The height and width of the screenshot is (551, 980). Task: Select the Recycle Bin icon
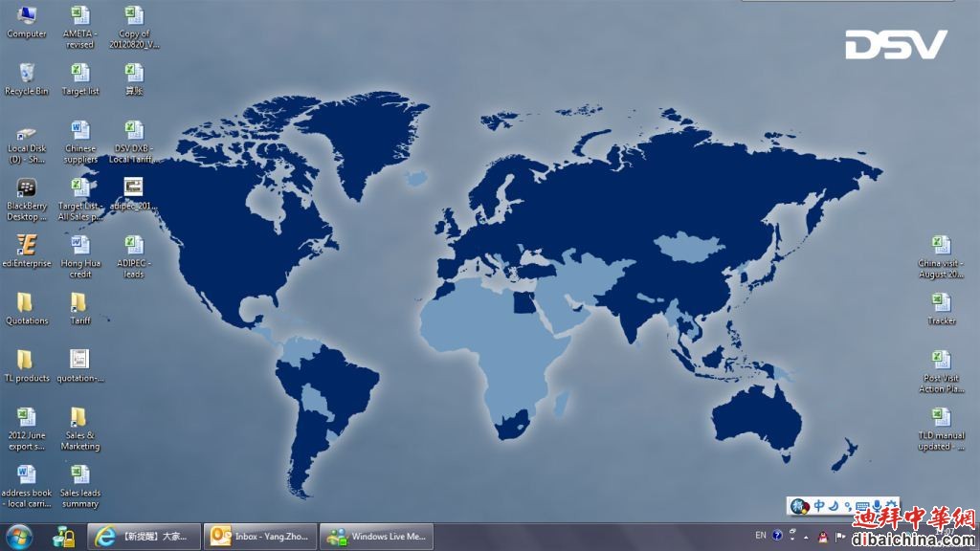point(26,79)
